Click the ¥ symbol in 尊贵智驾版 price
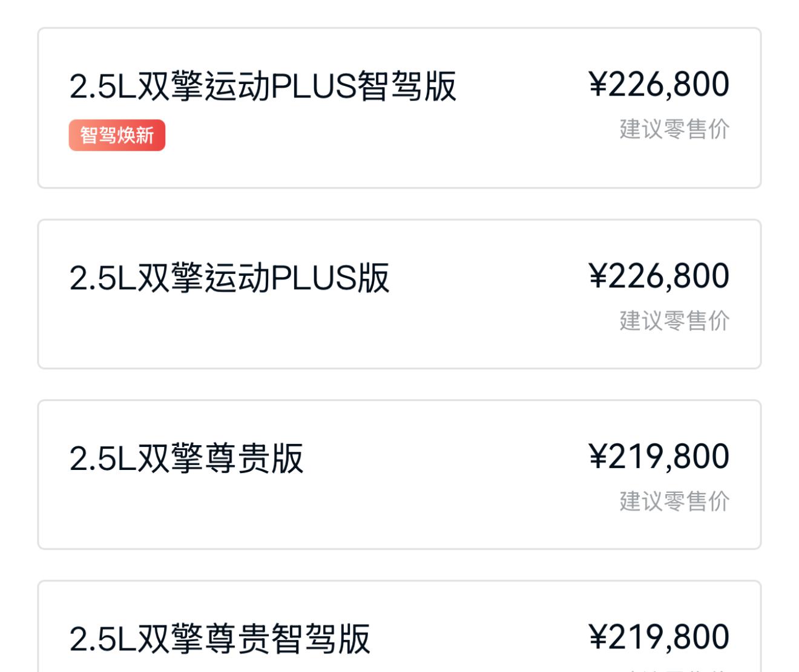 point(597,638)
